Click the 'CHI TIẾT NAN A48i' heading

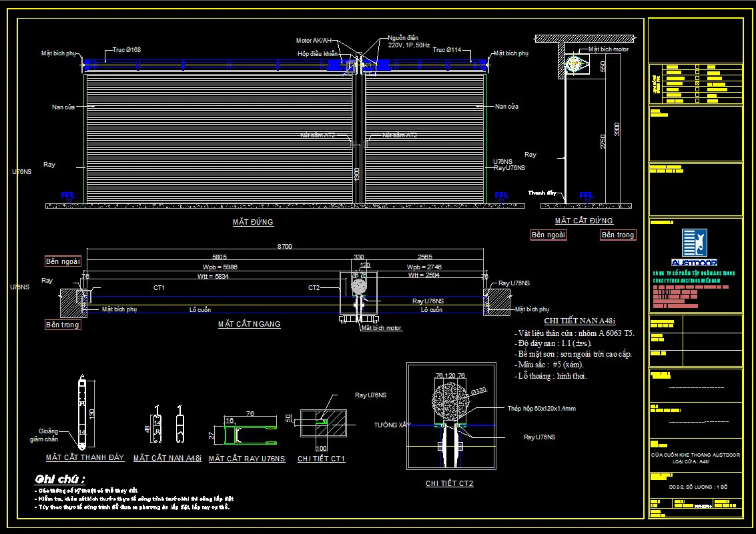(x=580, y=321)
